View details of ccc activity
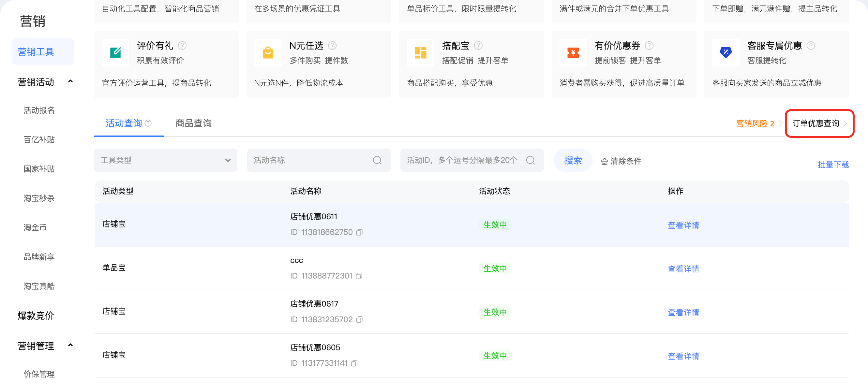868x387 pixels. coord(683,269)
